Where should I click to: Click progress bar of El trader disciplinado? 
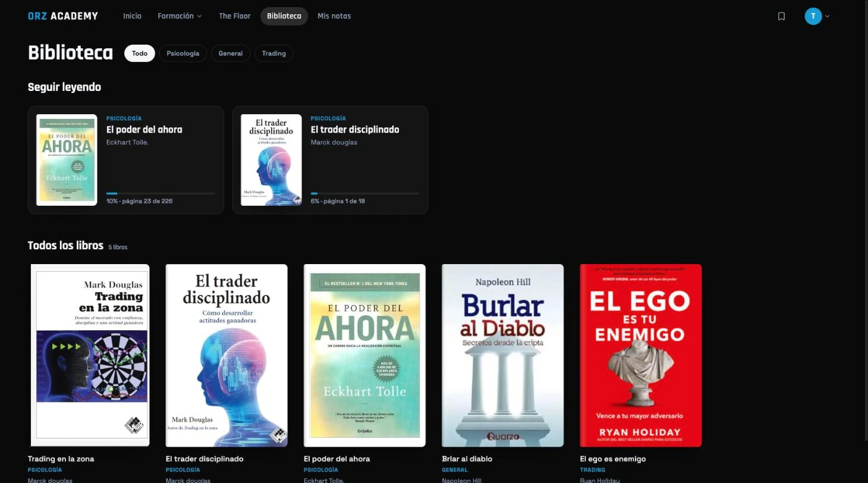[365, 193]
